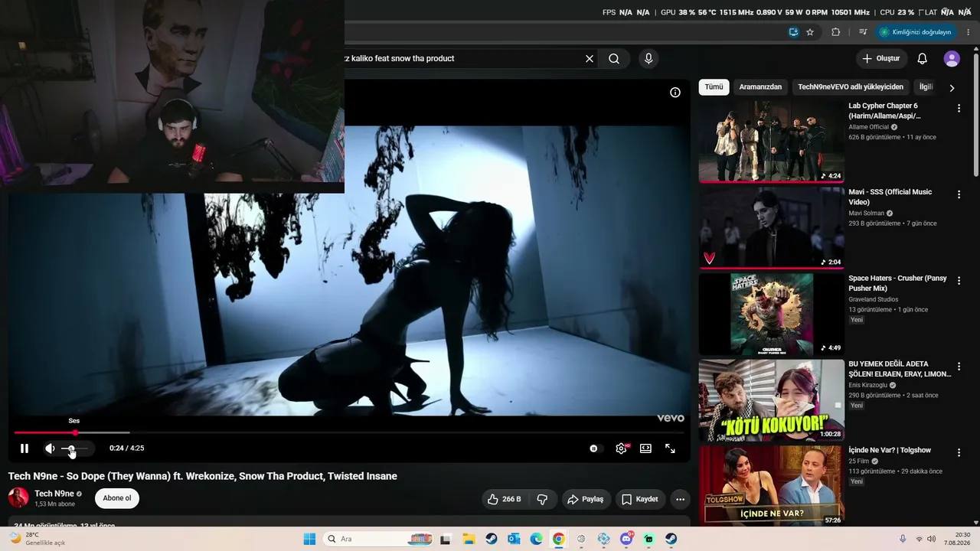Click the install app icon in the address bar
Screen dimensions: 980x551
click(794, 32)
